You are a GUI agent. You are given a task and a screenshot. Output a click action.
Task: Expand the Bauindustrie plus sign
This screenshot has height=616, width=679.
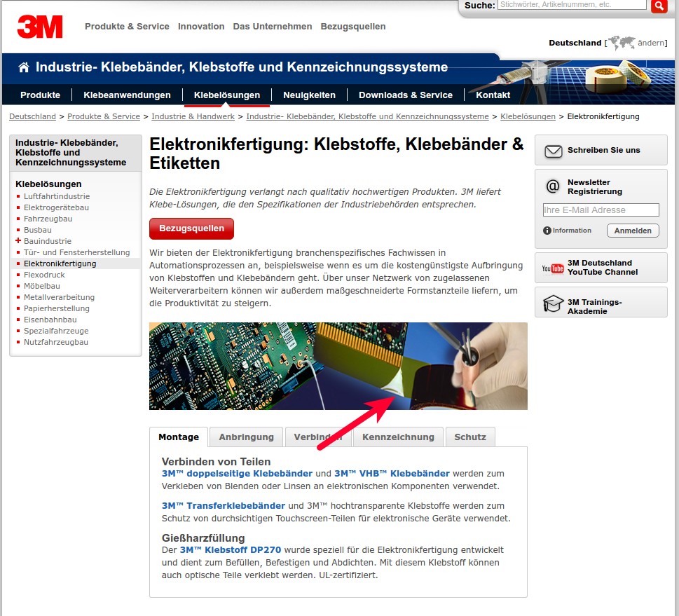tap(18, 240)
